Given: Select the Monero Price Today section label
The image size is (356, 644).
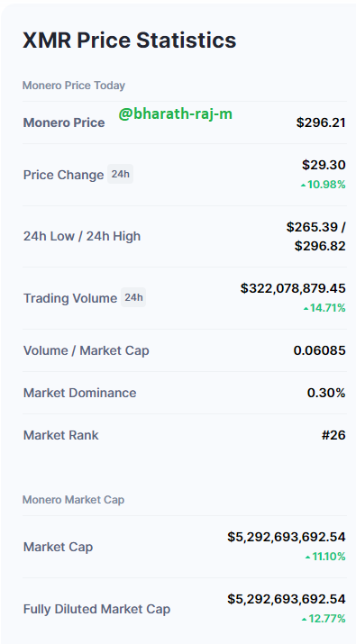Looking at the screenshot, I should tap(74, 86).
